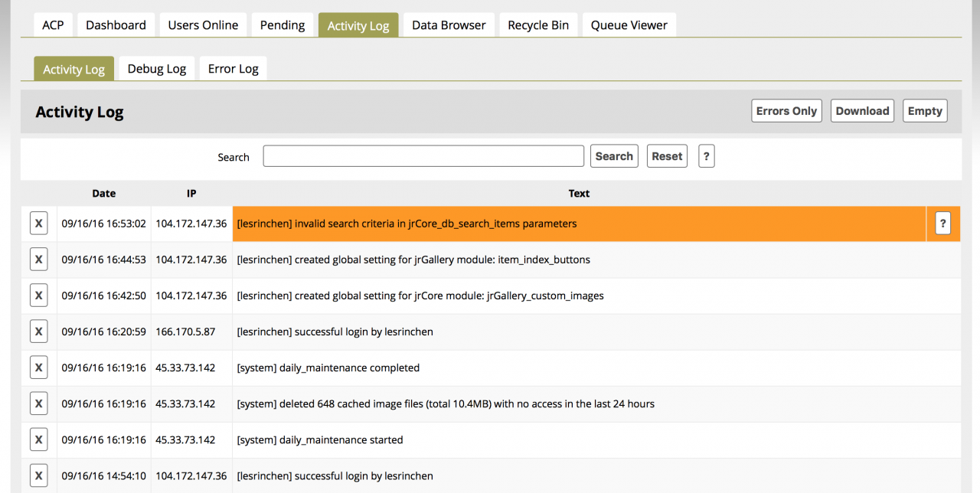Remove the jrGallery_custom_images log entry
Viewport: 980px width, 493px height.
point(38,295)
